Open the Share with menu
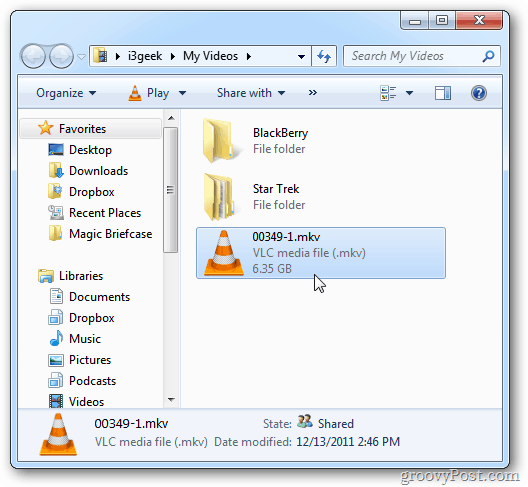 [251, 93]
